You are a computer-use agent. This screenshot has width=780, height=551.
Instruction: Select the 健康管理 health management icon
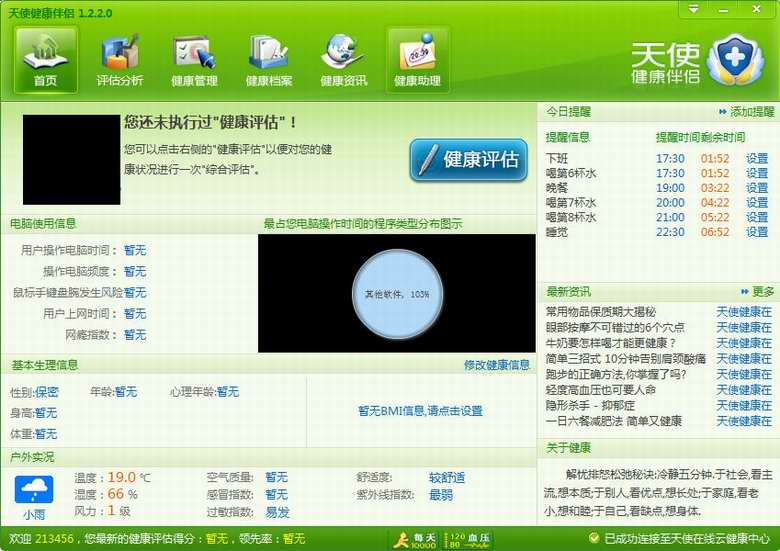click(194, 58)
